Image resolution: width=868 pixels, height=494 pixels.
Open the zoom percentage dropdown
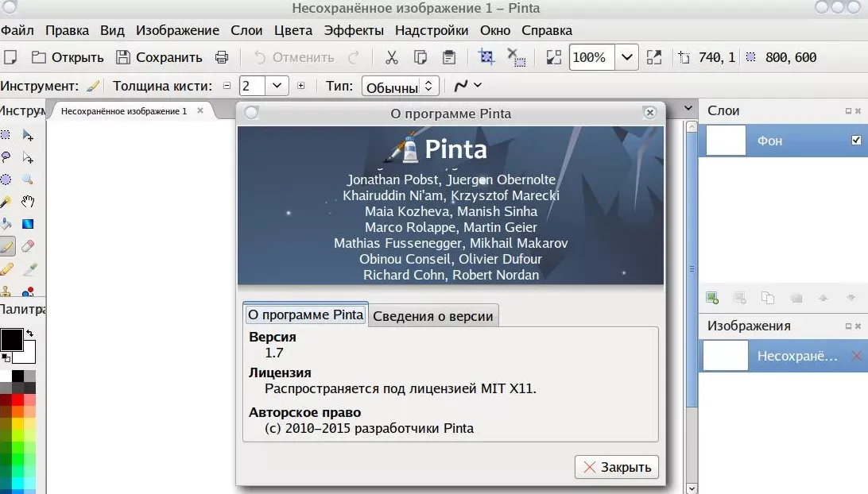tap(626, 57)
